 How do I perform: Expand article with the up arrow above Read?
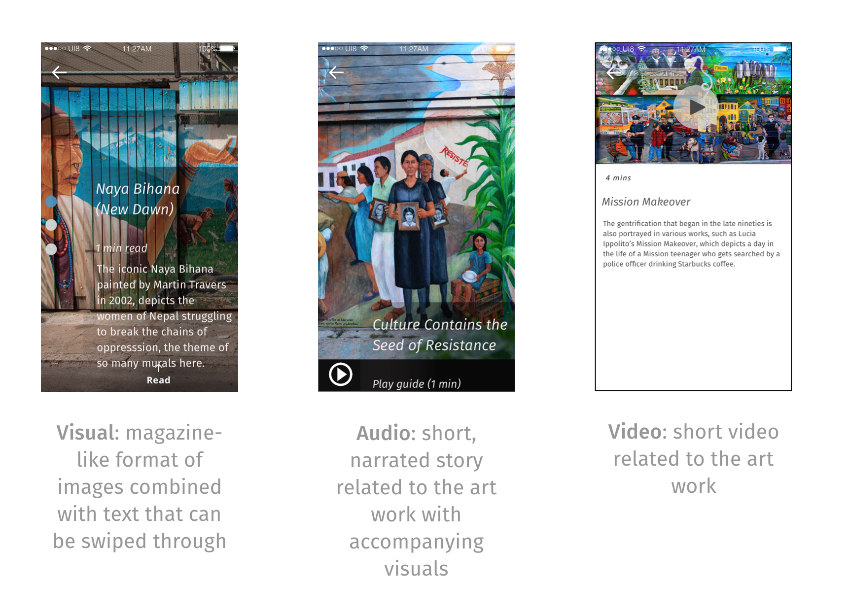point(159,367)
